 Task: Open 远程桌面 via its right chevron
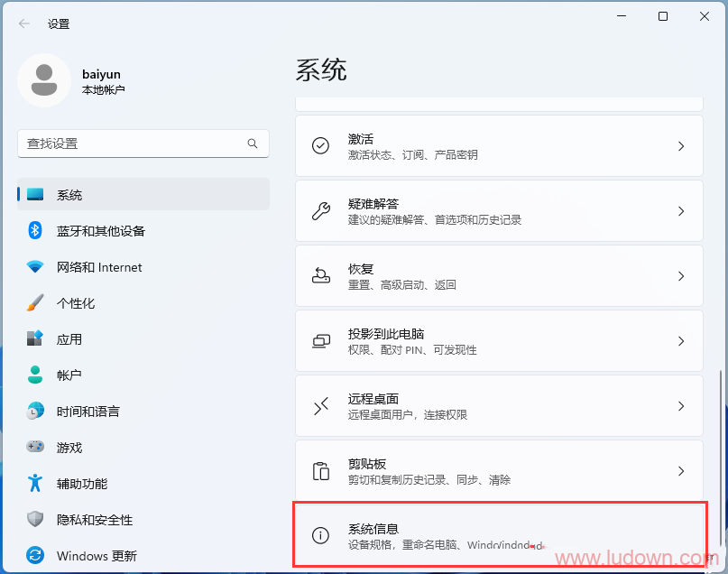pyautogui.click(x=681, y=406)
